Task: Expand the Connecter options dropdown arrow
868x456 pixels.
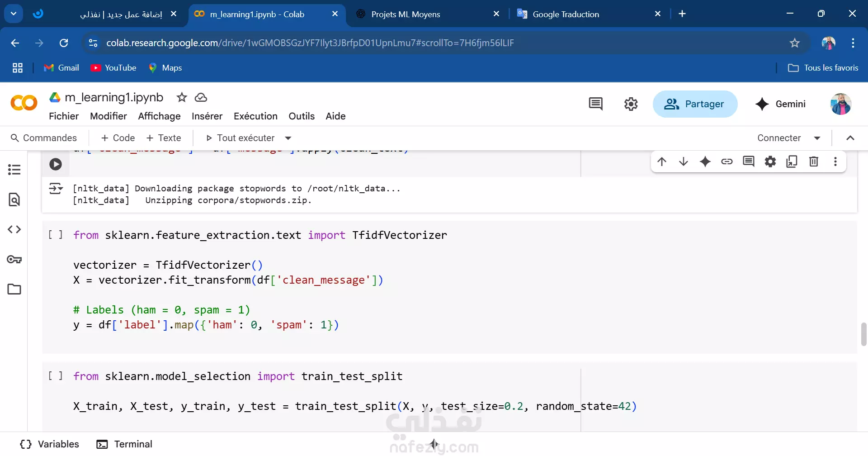Action: coord(817,138)
